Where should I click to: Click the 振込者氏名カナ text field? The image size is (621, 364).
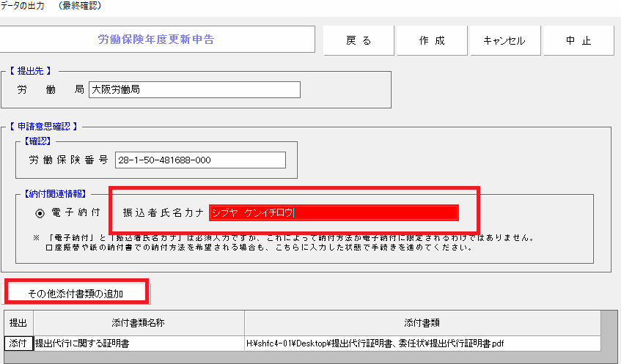(x=334, y=212)
